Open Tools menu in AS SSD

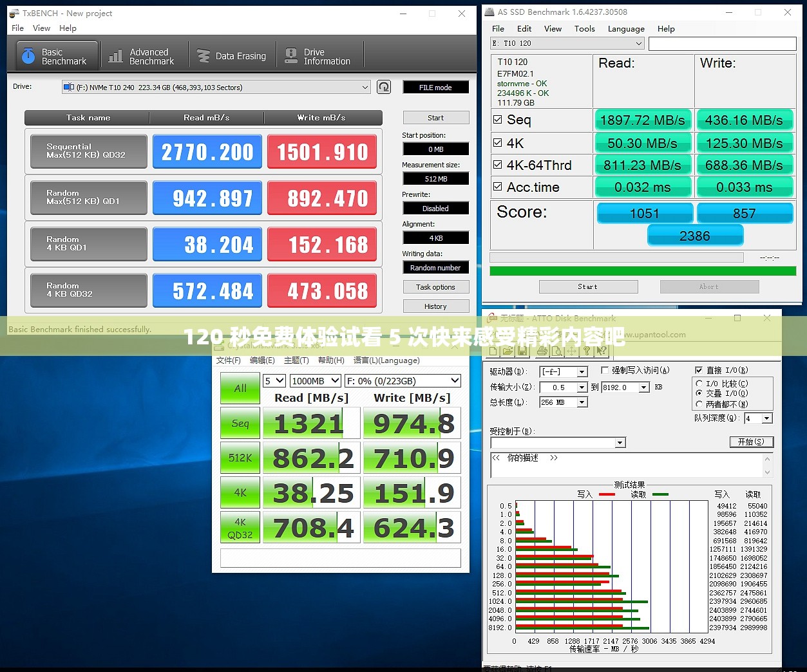[x=584, y=28]
